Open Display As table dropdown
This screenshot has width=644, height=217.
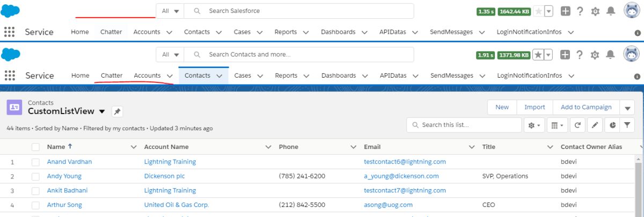(558, 125)
